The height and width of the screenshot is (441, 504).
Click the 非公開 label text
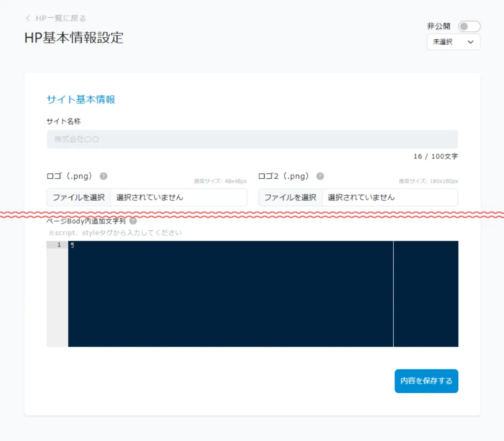point(438,27)
